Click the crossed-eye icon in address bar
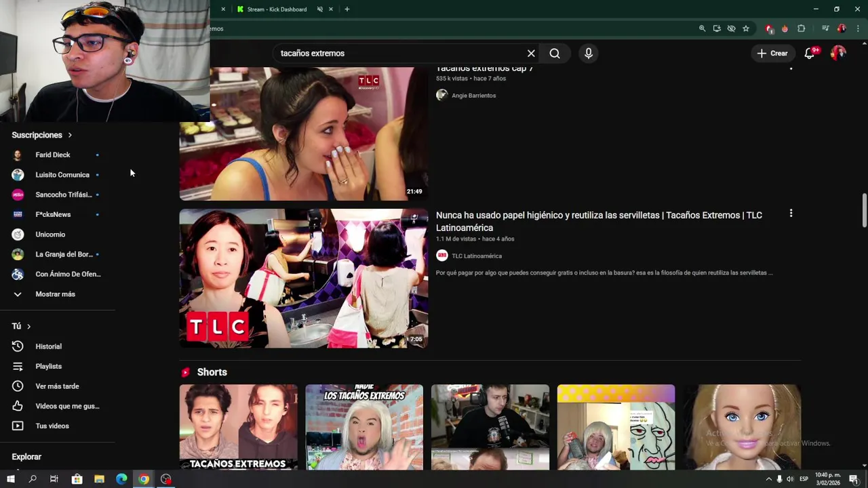 [x=731, y=28]
